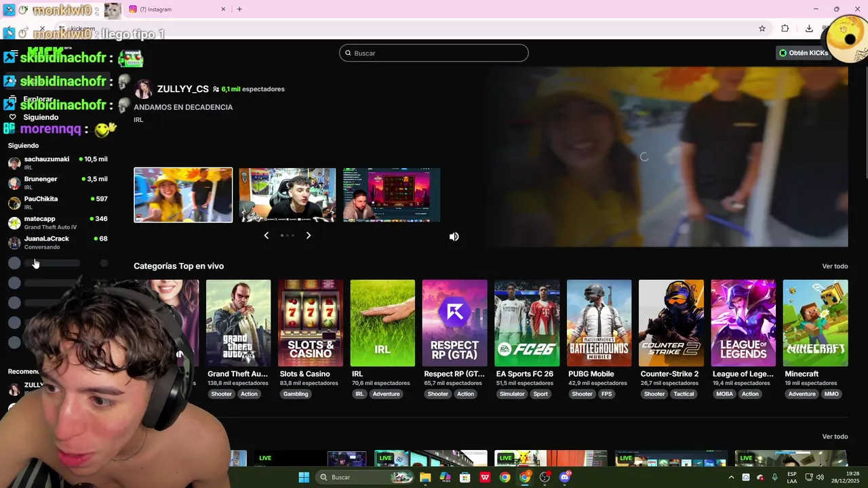Image resolution: width=868 pixels, height=488 pixels.
Task: Advance to the next featured stream arrow
Action: [x=308, y=235]
